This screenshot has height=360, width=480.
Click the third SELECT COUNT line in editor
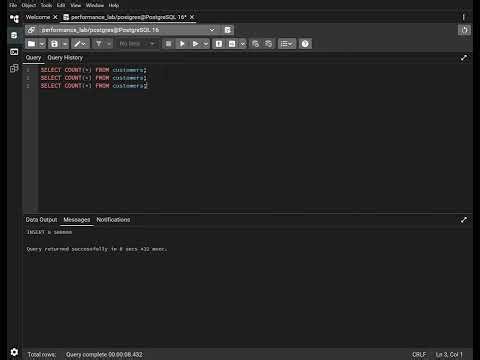93,86
